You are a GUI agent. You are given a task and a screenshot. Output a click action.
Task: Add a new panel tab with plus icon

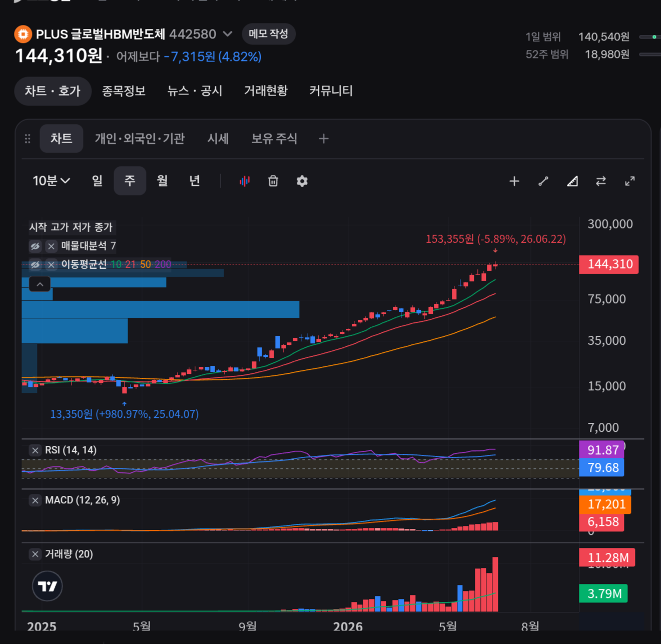tap(324, 139)
